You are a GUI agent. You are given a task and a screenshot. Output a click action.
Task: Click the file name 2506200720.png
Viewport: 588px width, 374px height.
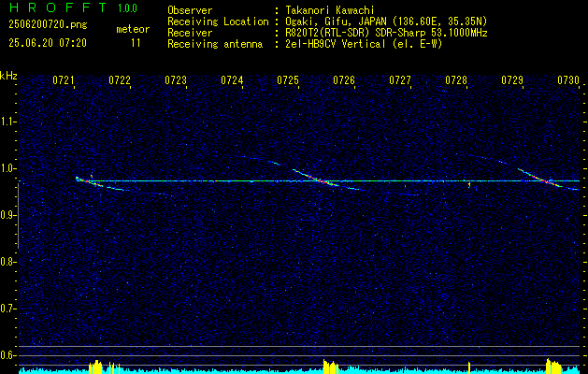48,25
